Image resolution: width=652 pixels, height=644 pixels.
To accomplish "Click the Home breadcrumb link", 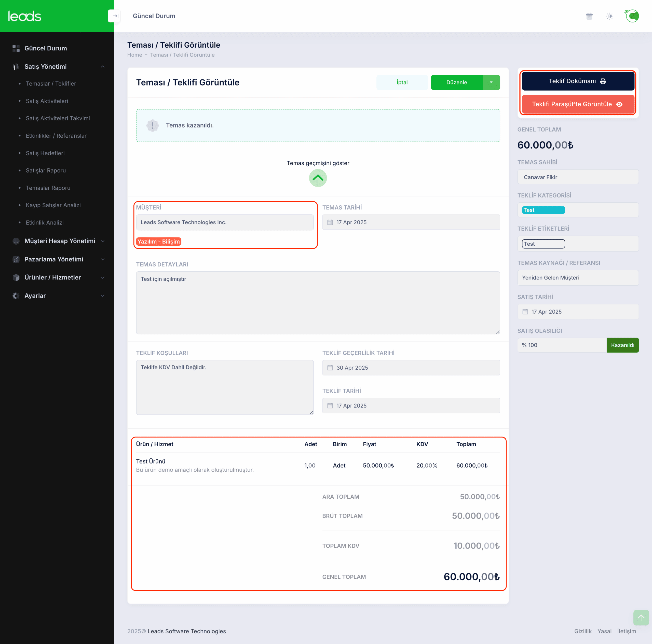I will [x=135, y=55].
